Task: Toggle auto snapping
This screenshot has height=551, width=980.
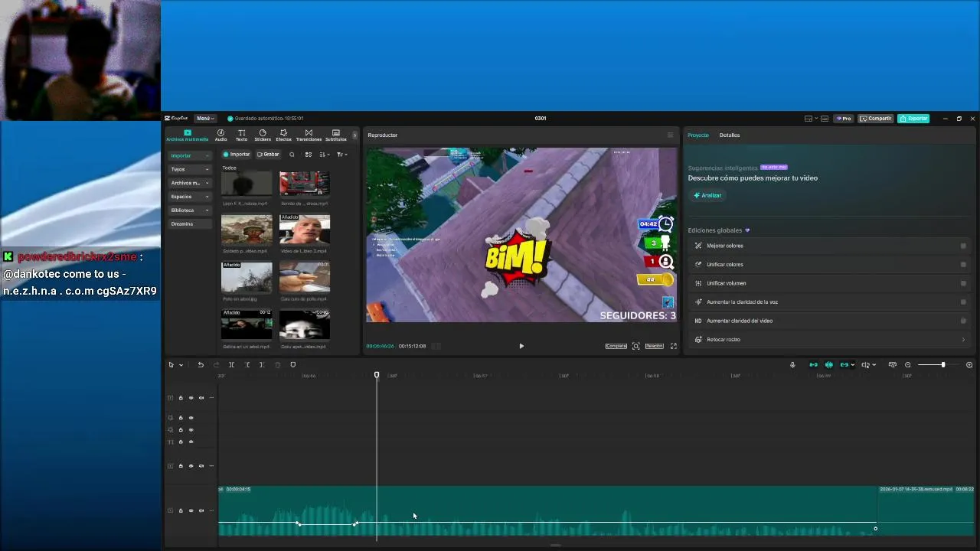Action: coord(828,365)
